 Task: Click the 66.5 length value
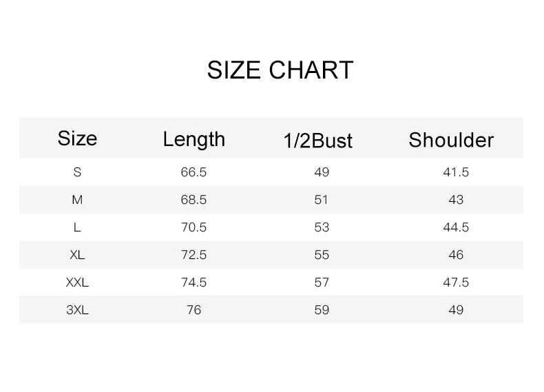(x=193, y=172)
